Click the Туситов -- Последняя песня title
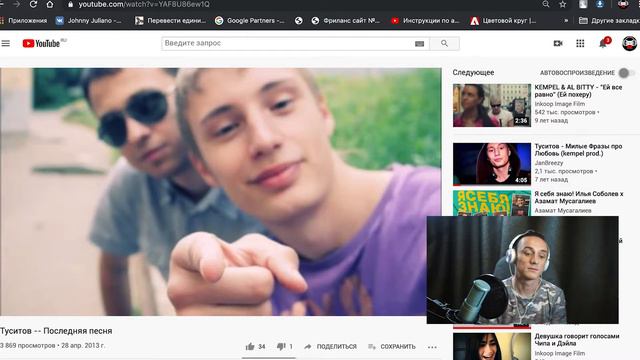This screenshot has height=360, width=640. pyautogui.click(x=56, y=331)
